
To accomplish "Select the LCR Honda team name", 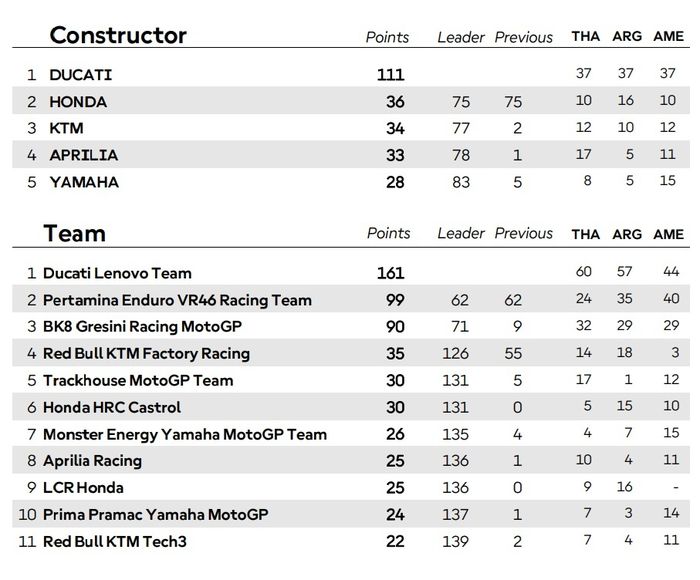I will (83, 488).
